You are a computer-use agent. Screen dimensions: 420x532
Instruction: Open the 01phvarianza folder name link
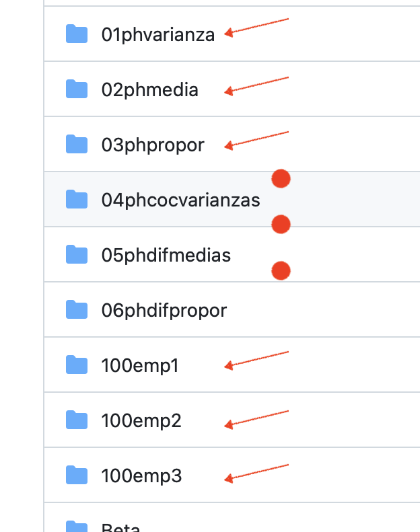click(x=158, y=34)
